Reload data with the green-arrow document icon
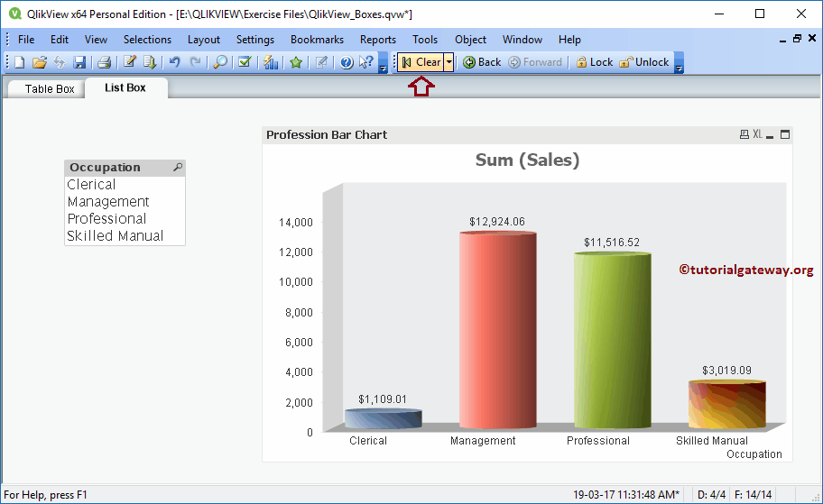Screen dimensions: 823x504 [x=150, y=62]
